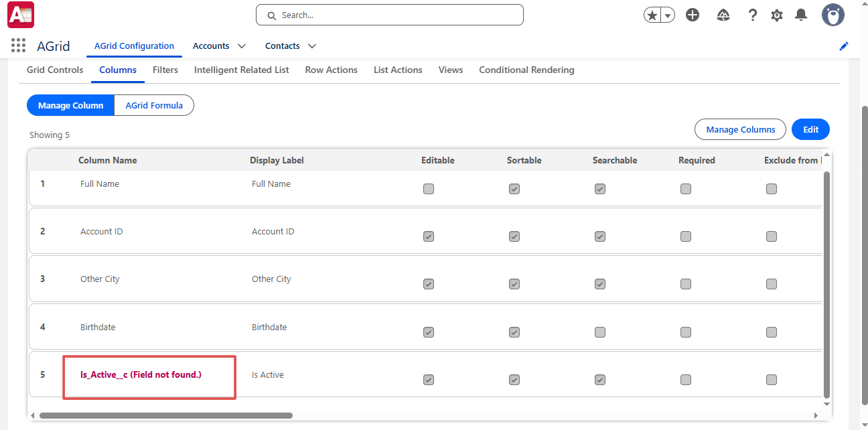Switch to the Views tab
Image resolution: width=868 pixels, height=430 pixels.
[451, 70]
